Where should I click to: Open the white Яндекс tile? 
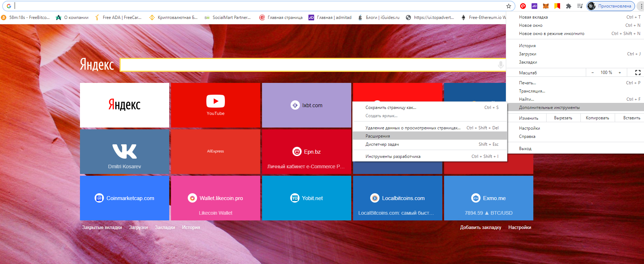click(125, 105)
